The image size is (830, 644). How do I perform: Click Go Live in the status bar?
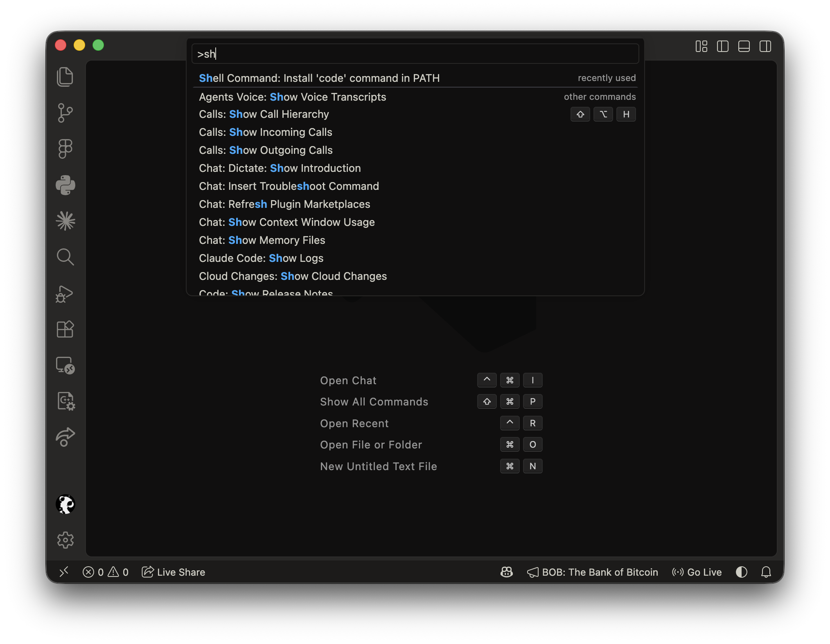click(x=697, y=572)
